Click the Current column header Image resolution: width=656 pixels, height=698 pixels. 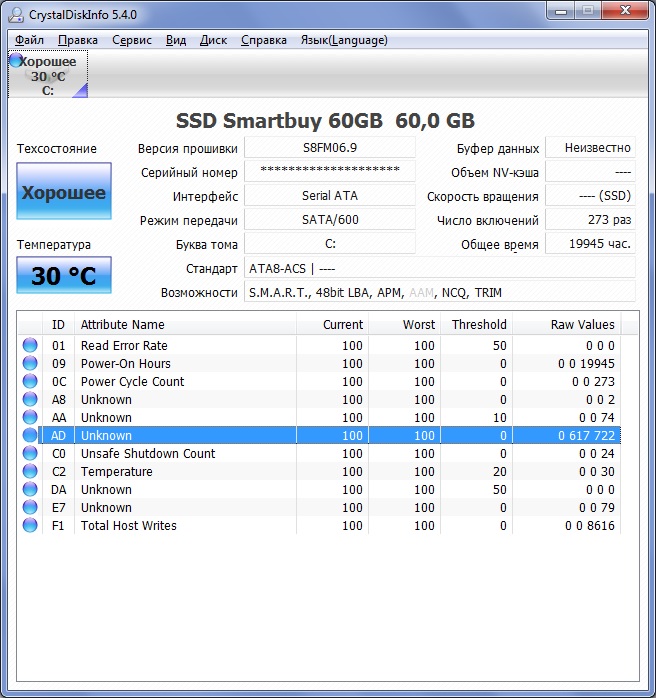click(x=332, y=324)
